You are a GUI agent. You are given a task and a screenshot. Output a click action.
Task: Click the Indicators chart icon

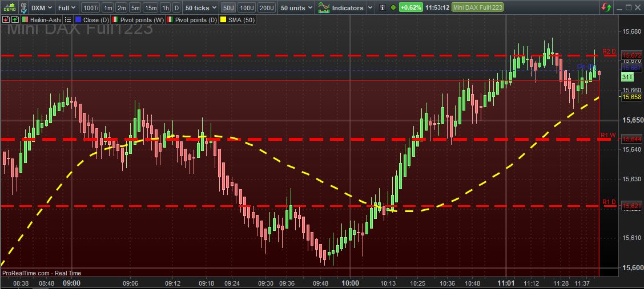click(324, 7)
